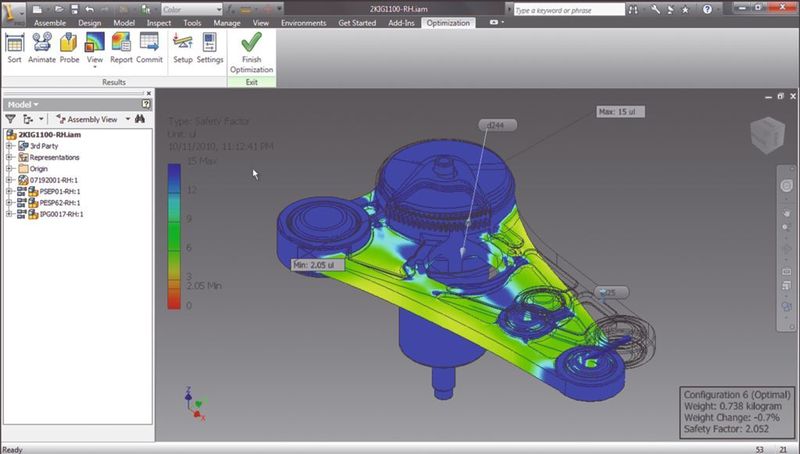Open the Assembly View dropdown
The image size is (800, 454).
96,119
